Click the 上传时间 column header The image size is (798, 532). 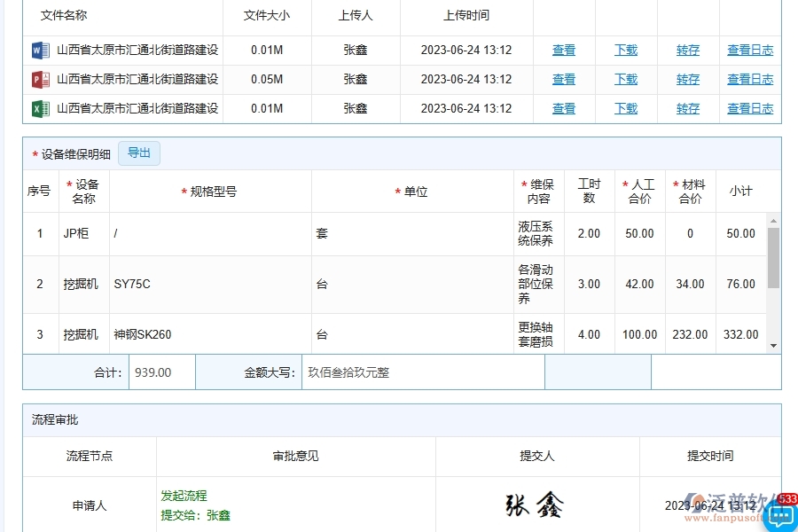pyautogui.click(x=467, y=15)
